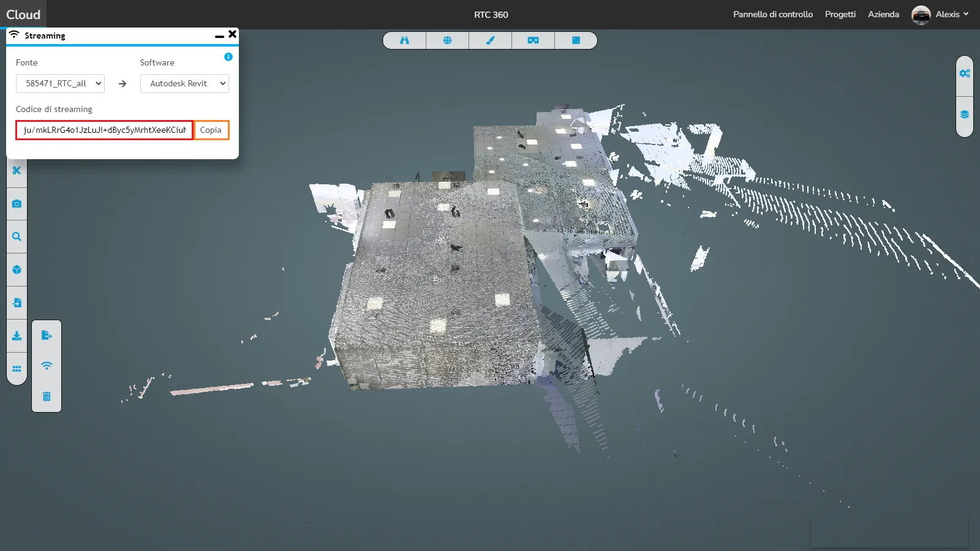Click the wifi streaming icon in submenu
The height and width of the screenshot is (551, 980).
47,366
